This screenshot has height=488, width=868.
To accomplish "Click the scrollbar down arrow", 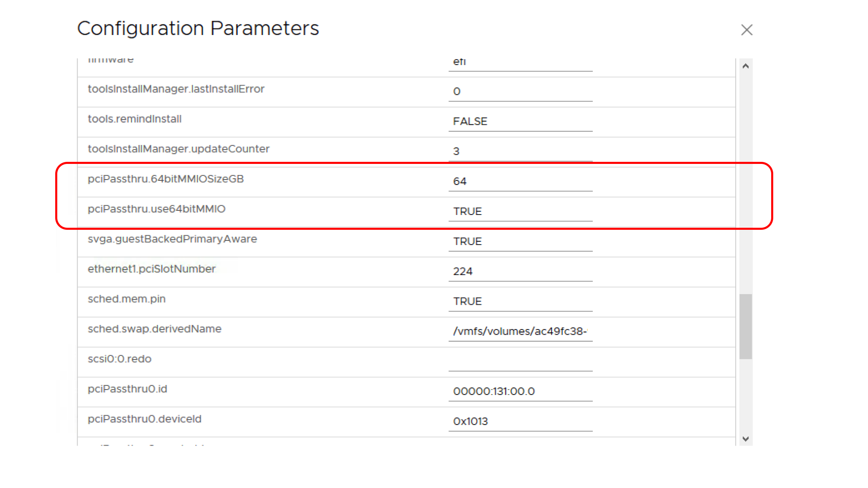I will coord(745,439).
